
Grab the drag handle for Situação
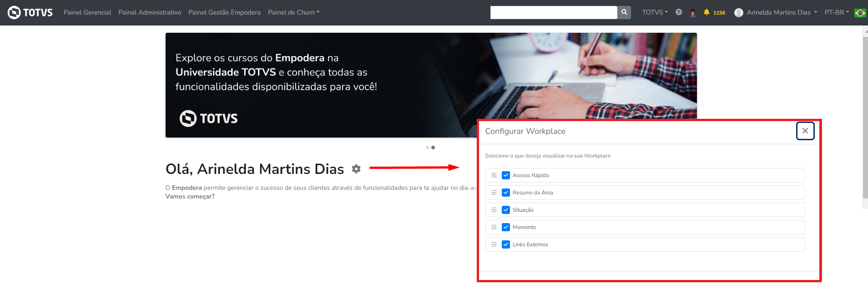pyautogui.click(x=494, y=210)
